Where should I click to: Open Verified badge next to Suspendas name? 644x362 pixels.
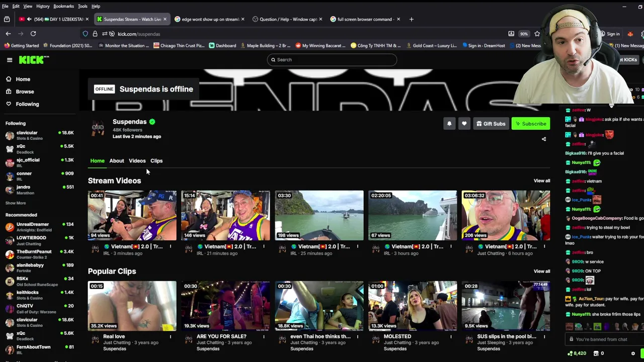pyautogui.click(x=152, y=122)
